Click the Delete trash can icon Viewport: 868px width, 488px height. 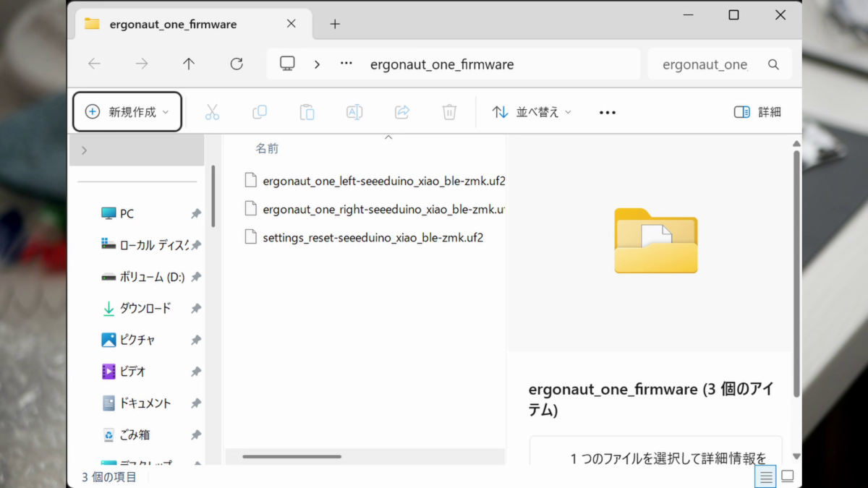pos(449,112)
